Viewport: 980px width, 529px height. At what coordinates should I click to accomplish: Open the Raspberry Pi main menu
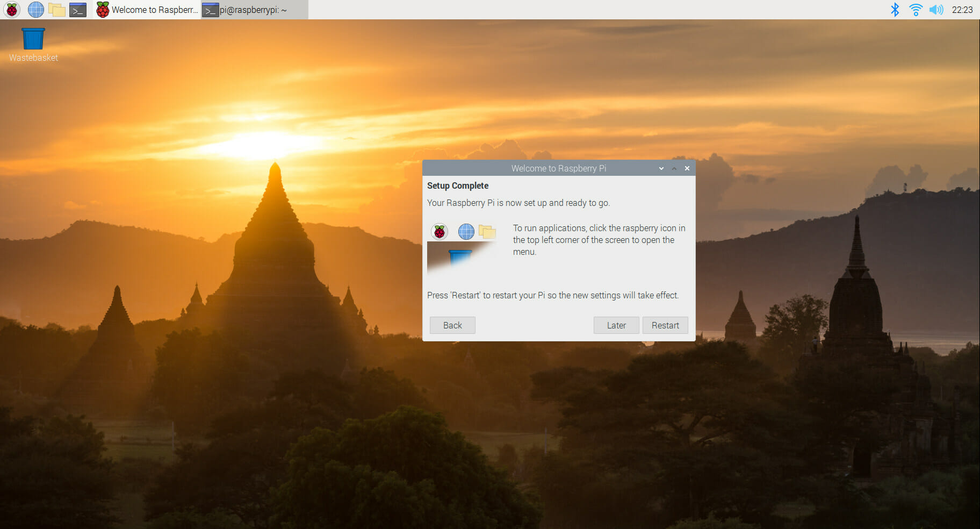coord(12,10)
